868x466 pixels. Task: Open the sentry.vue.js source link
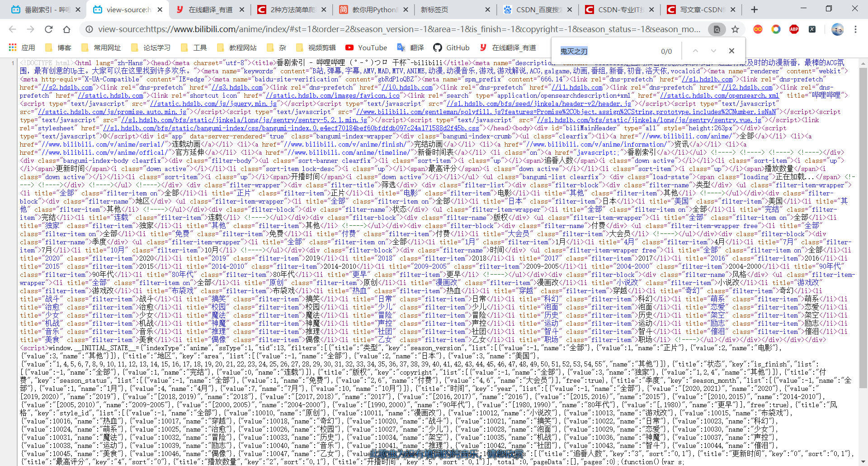(x=649, y=120)
